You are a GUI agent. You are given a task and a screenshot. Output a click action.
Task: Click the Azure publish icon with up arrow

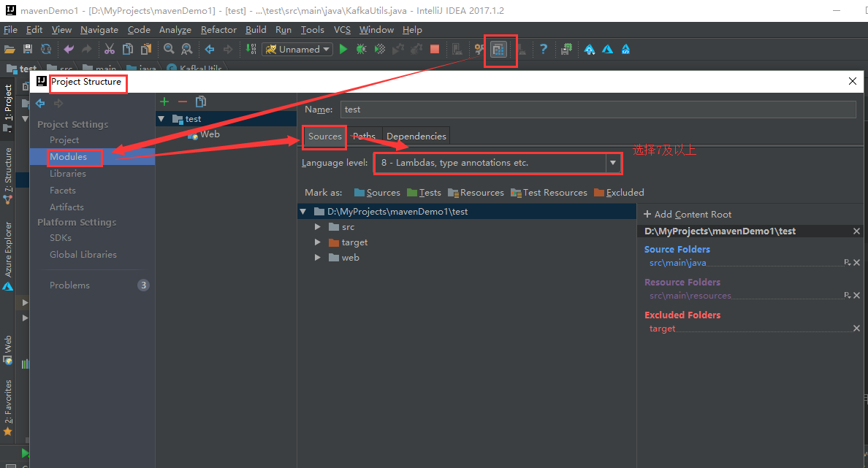(x=590, y=49)
